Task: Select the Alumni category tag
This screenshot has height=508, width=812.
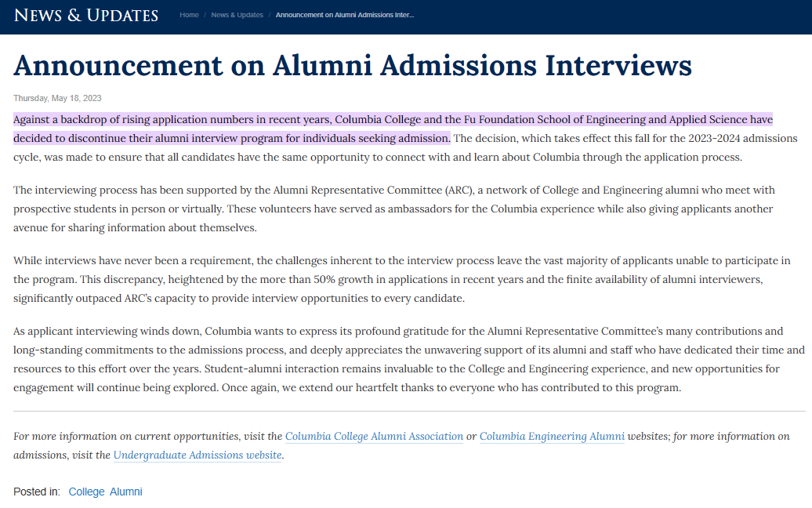Action: 126,492
